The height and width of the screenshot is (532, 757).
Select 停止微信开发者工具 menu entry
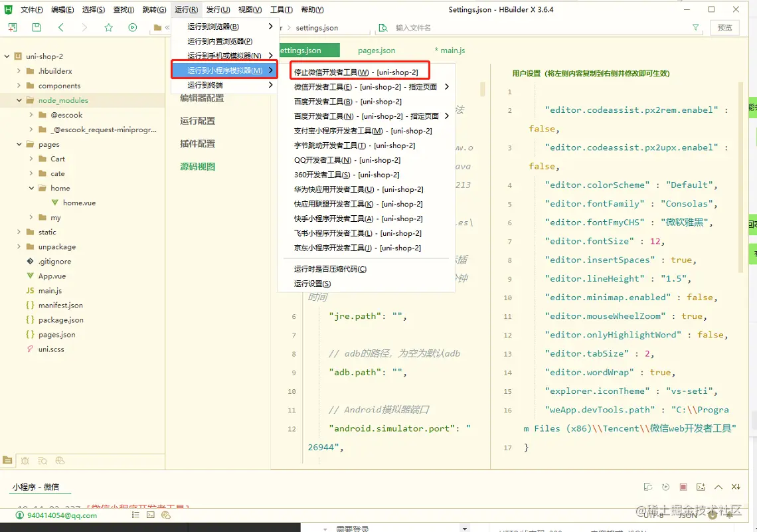(356, 72)
